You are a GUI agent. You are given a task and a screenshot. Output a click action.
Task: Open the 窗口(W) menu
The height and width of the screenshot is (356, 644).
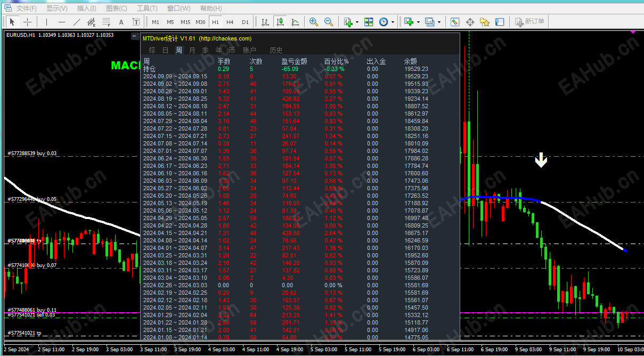click(178, 9)
